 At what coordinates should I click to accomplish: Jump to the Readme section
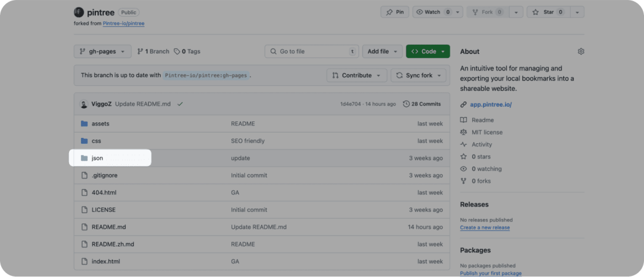tap(482, 120)
